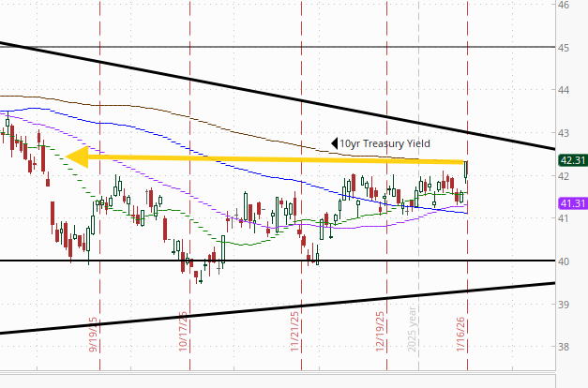Click the 46 price axis label
588x388 pixels.
click(x=564, y=6)
